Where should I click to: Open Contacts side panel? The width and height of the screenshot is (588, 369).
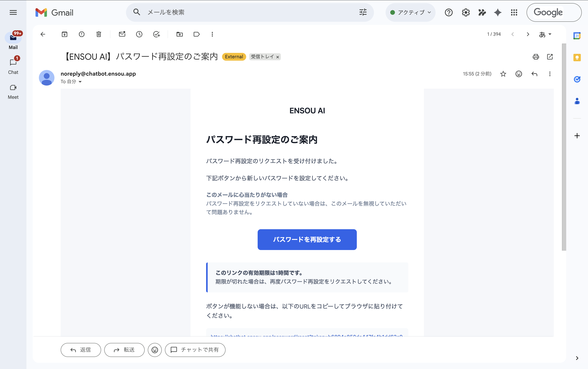[x=577, y=101]
